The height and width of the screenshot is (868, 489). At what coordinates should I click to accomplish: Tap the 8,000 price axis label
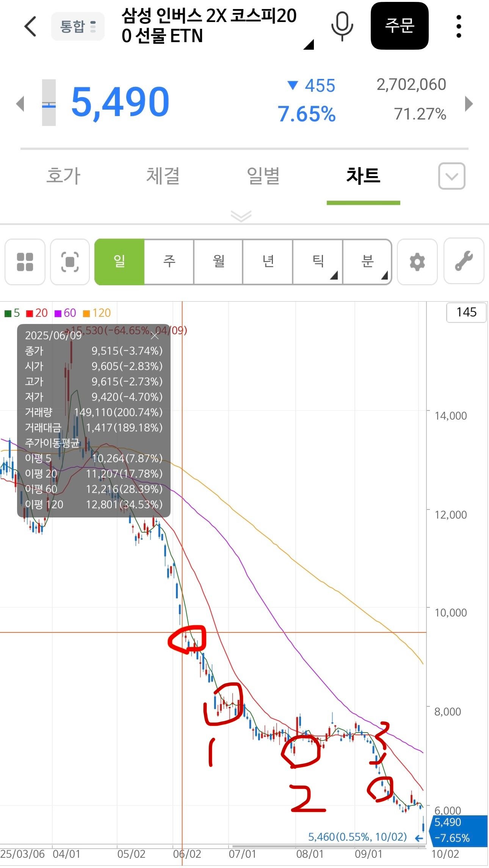pos(448,712)
